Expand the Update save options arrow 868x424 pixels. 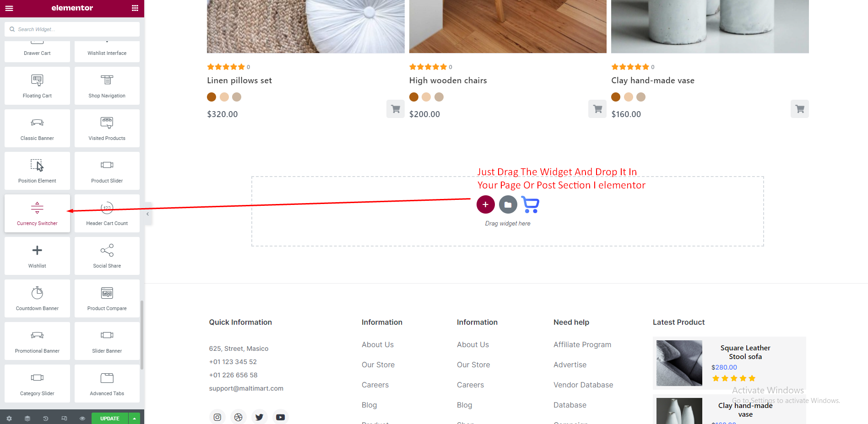135,419
